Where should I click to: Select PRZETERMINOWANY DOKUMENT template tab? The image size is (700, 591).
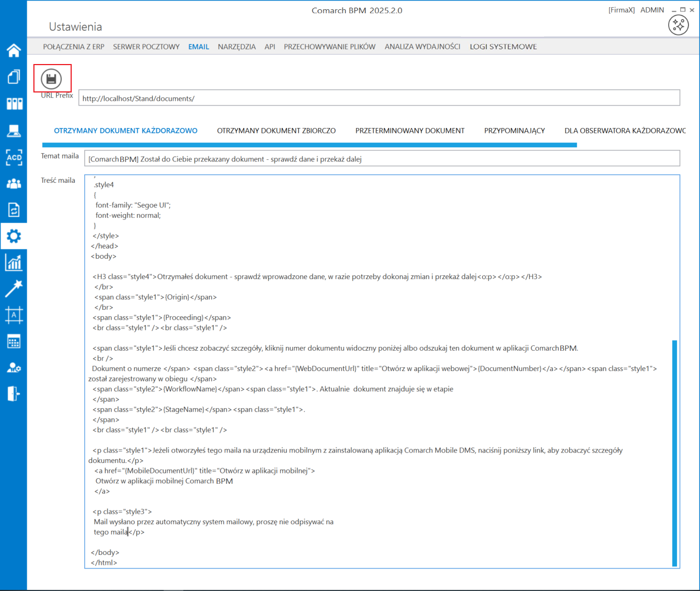click(410, 131)
